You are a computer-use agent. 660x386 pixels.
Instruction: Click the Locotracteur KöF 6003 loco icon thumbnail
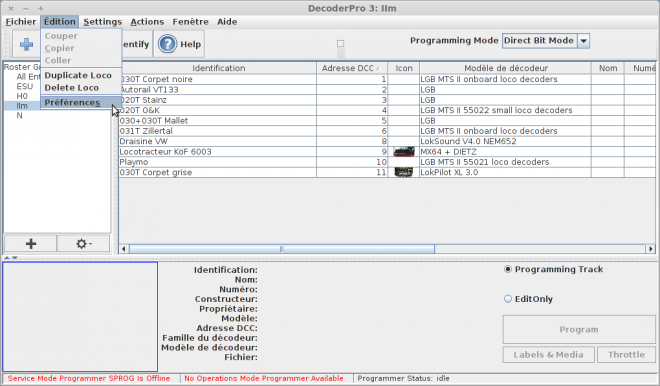(404, 152)
